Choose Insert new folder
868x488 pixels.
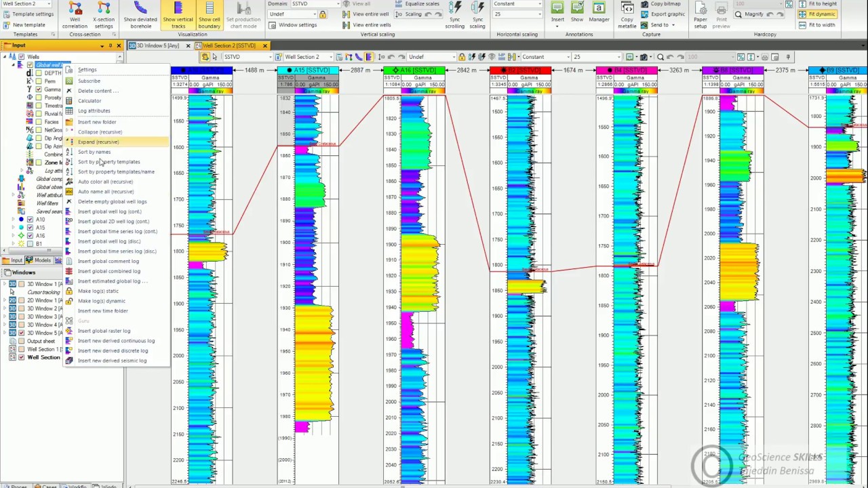click(96, 122)
